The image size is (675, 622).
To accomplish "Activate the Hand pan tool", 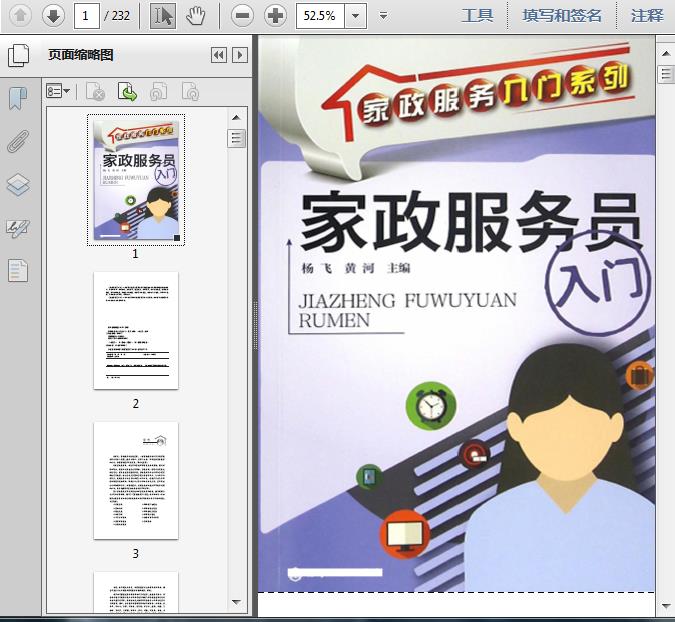I will (x=196, y=15).
